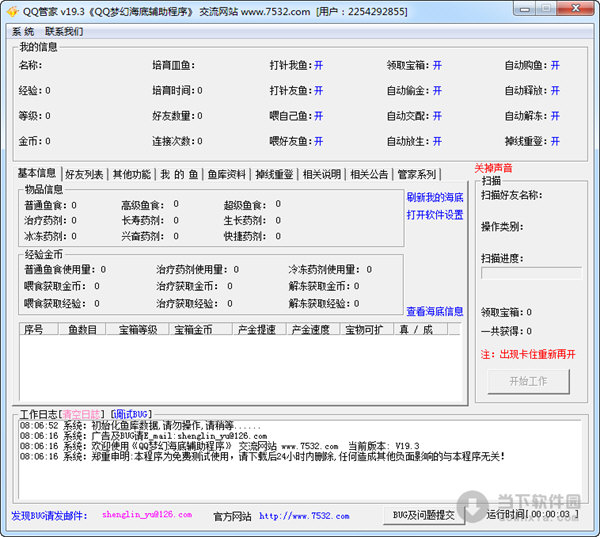Toggle 自动放生 switch
This screenshot has height=537, width=600.
(x=437, y=142)
